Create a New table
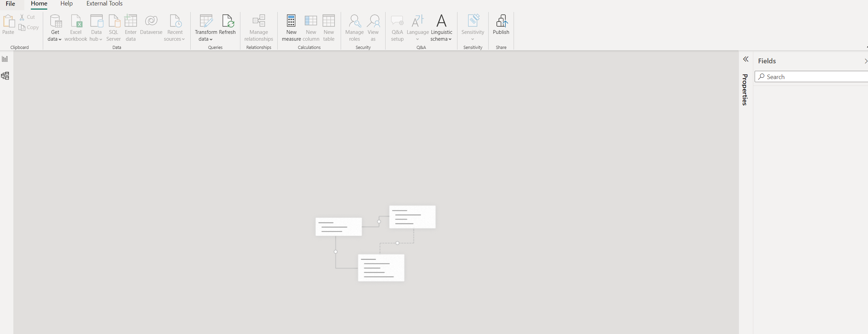The width and height of the screenshot is (868, 334). [329, 28]
